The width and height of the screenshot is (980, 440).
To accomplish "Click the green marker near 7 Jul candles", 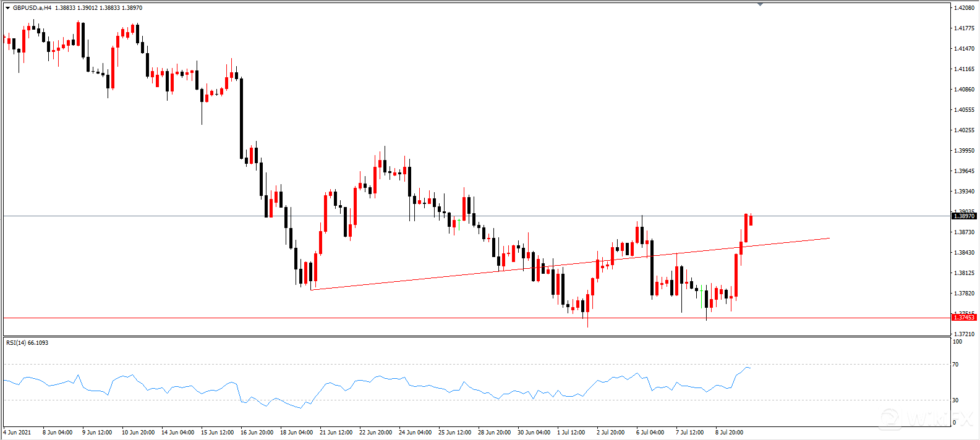I will 701,290.
